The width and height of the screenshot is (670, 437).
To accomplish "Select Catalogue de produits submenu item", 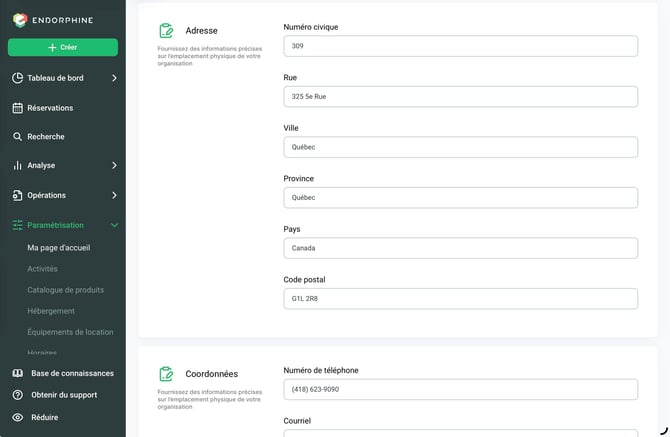I will coord(65,290).
